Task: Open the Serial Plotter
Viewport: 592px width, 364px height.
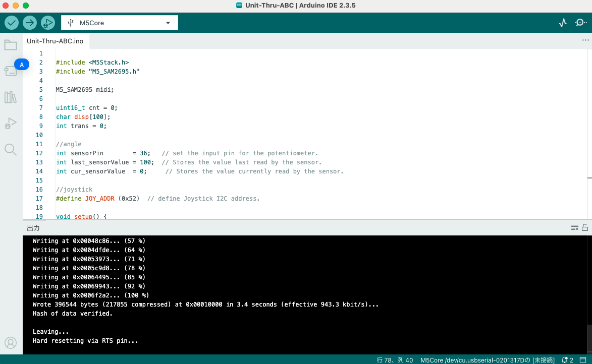Action: [563, 23]
